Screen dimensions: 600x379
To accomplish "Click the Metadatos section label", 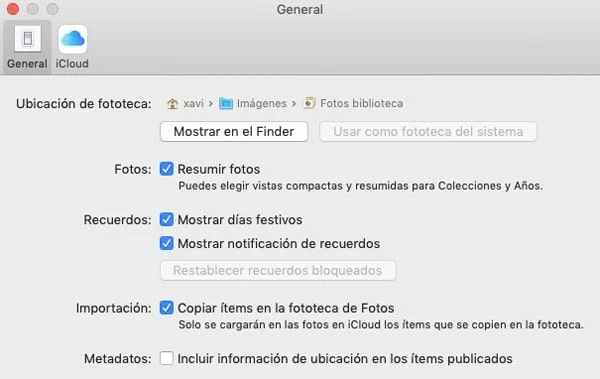I will click(x=118, y=359).
